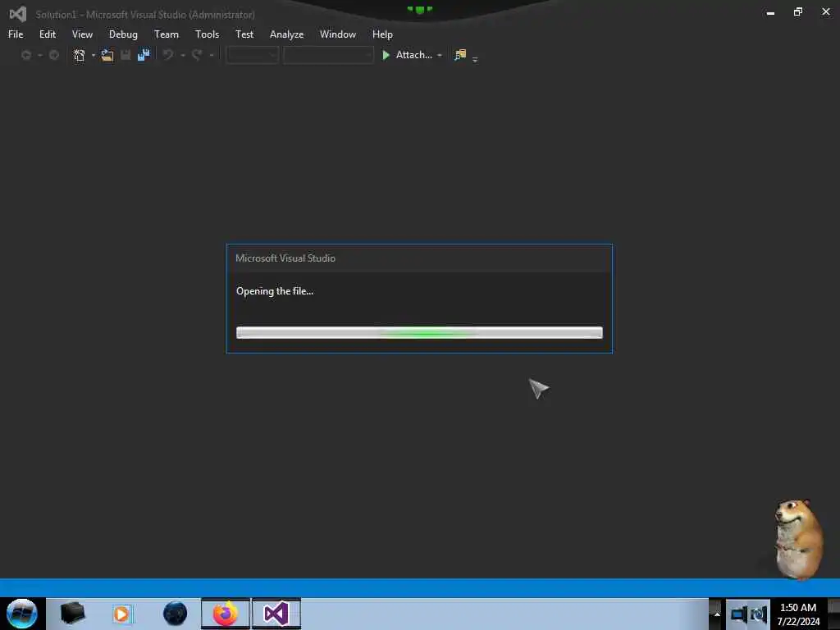840x630 pixels.
Task: Open the Solution Platforms combo box
Action: point(328,55)
